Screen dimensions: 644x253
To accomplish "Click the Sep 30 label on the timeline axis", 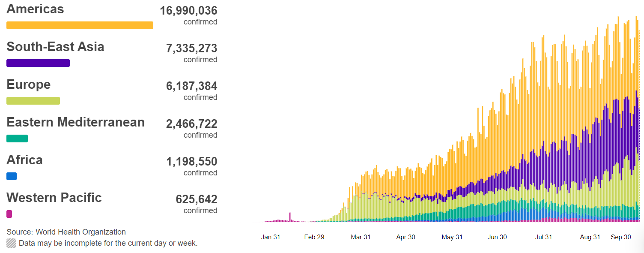I will 620,237.
